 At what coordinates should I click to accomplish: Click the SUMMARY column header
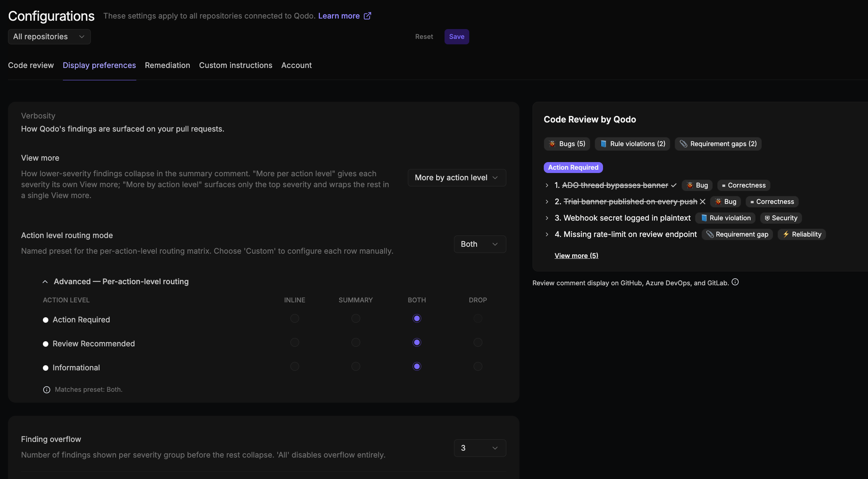pos(356,300)
